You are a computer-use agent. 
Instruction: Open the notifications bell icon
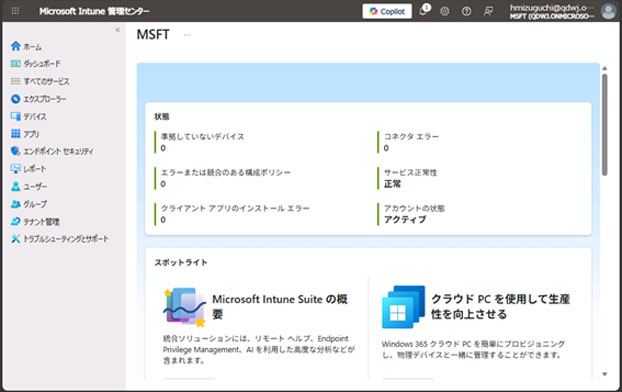click(x=424, y=11)
